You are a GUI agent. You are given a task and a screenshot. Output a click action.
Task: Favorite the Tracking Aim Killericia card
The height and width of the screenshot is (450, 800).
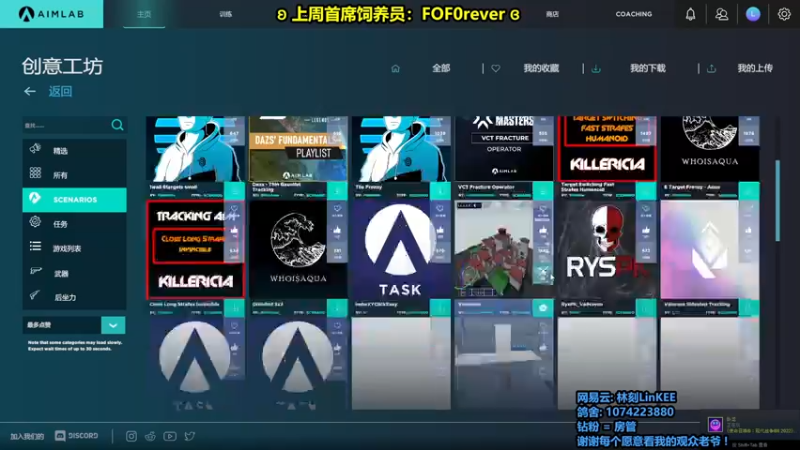234,209
